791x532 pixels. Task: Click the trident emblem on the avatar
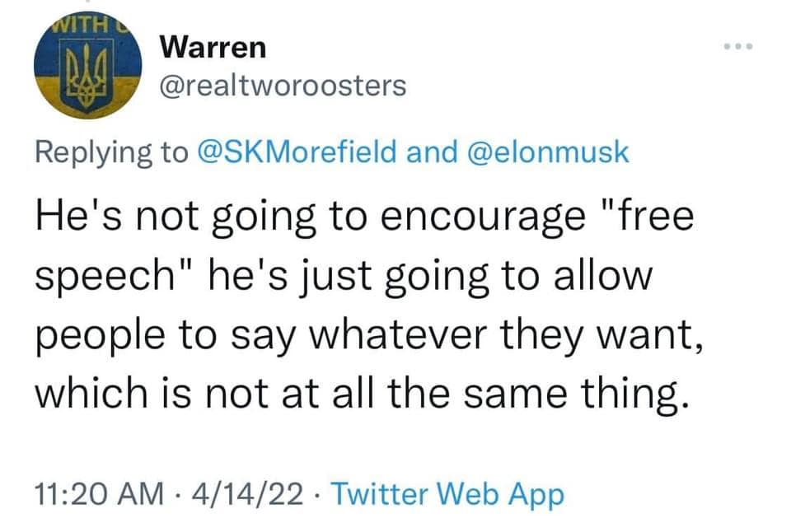pyautogui.click(x=87, y=70)
